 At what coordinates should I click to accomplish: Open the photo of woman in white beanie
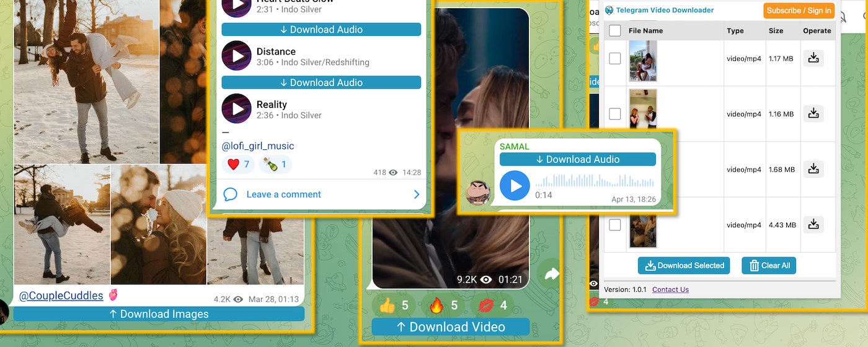tap(159, 224)
